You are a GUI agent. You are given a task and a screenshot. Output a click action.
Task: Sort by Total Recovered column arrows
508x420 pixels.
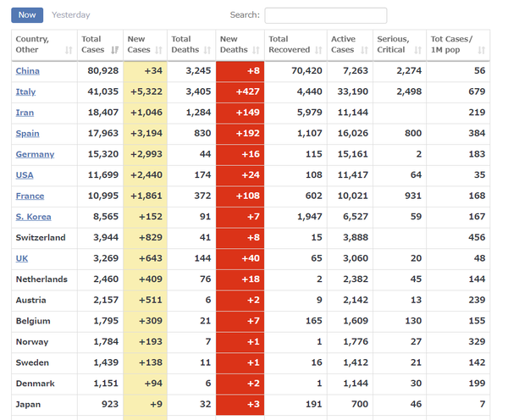319,50
